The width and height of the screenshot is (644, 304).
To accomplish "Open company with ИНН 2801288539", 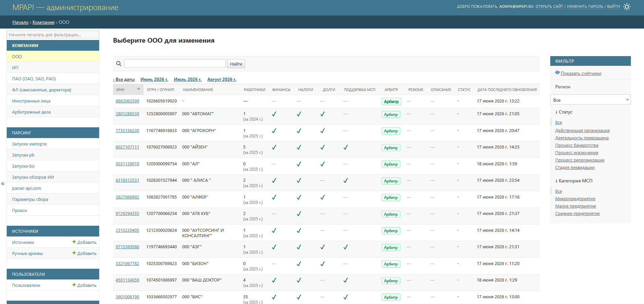I will pos(127,114).
